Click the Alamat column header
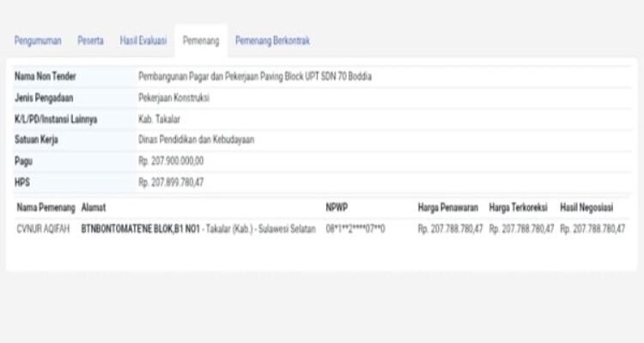This screenshot has width=644, height=343. click(94, 208)
